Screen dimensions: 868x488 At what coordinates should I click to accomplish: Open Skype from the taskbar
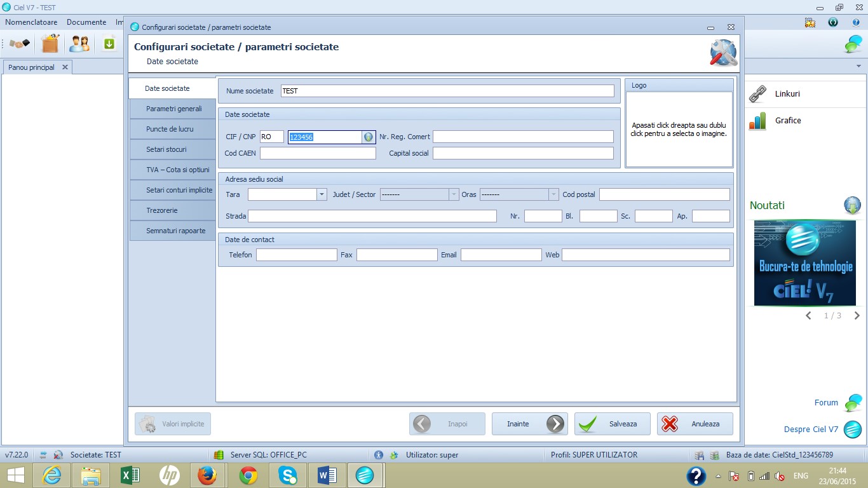point(288,475)
